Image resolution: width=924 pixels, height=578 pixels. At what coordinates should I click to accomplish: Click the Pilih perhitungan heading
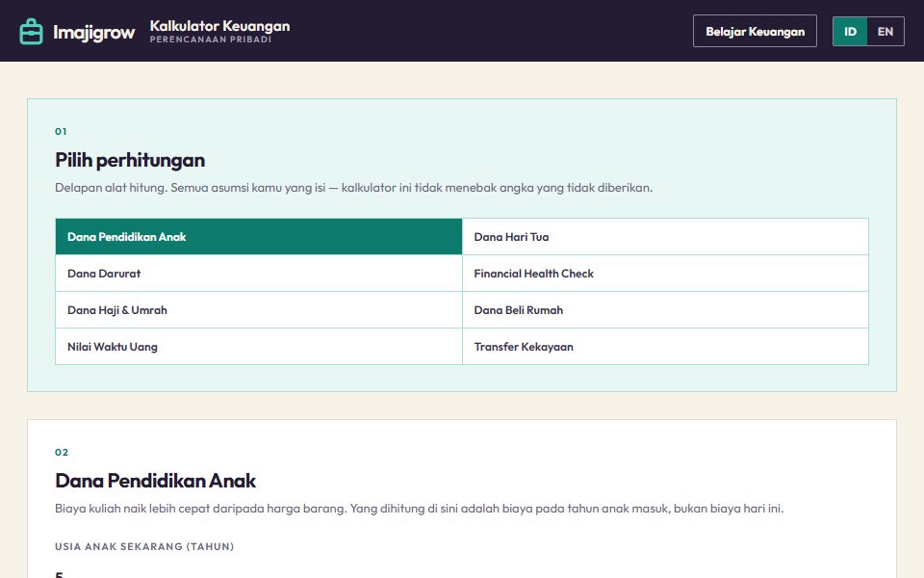coord(130,160)
